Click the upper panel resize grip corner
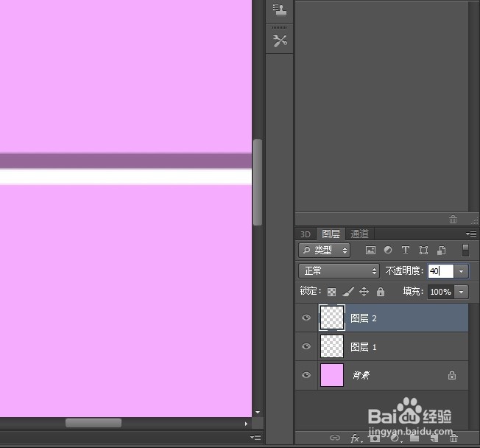This screenshot has width=480, height=448. [x=475, y=220]
